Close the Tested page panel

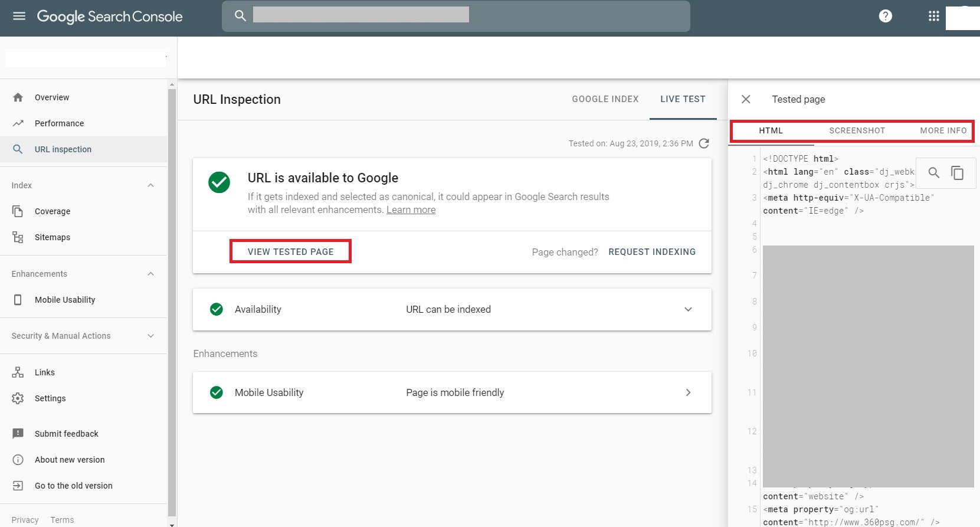(746, 99)
